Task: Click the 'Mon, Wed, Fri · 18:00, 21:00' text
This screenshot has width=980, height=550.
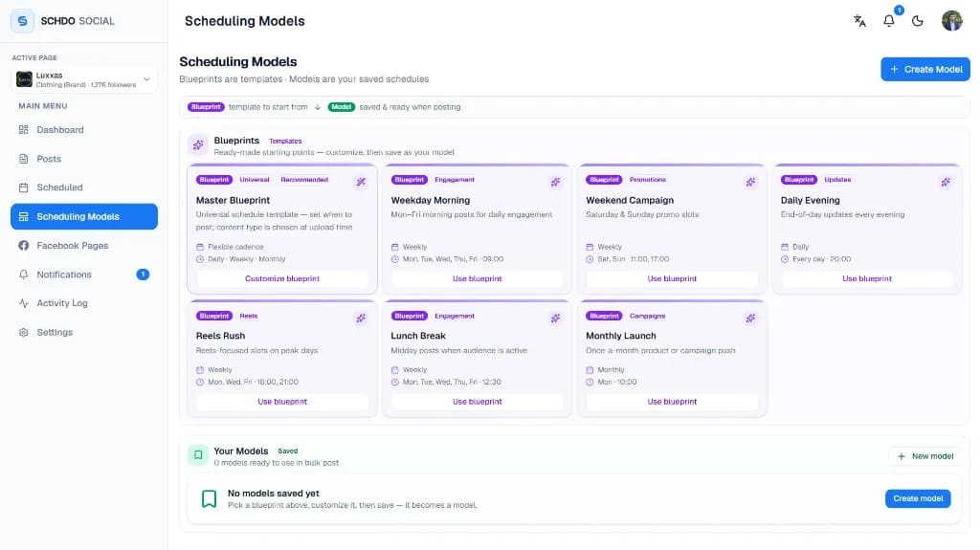Action: pyautogui.click(x=253, y=382)
